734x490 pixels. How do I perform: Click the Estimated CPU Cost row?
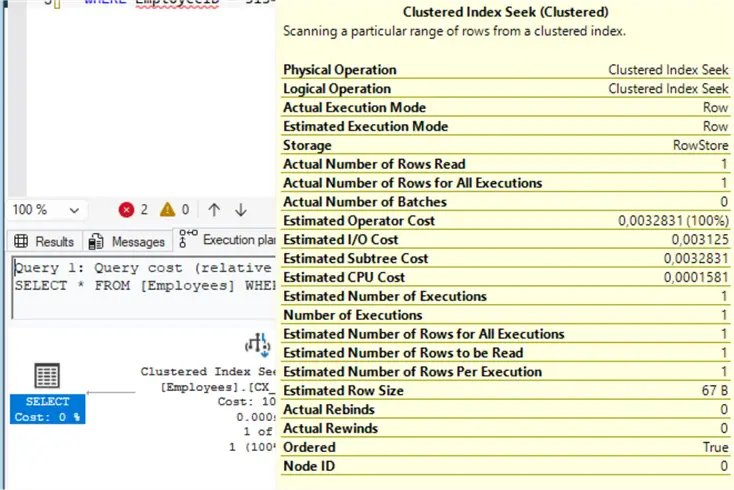pos(506,277)
